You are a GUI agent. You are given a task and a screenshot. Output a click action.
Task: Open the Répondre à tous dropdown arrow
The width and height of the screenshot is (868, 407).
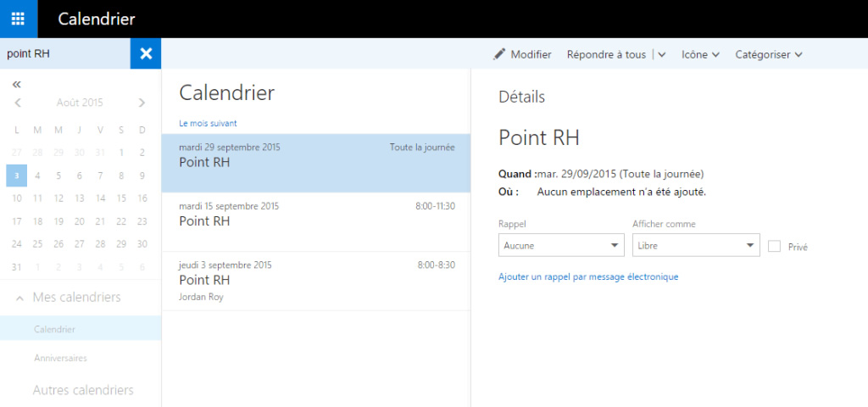click(x=661, y=54)
